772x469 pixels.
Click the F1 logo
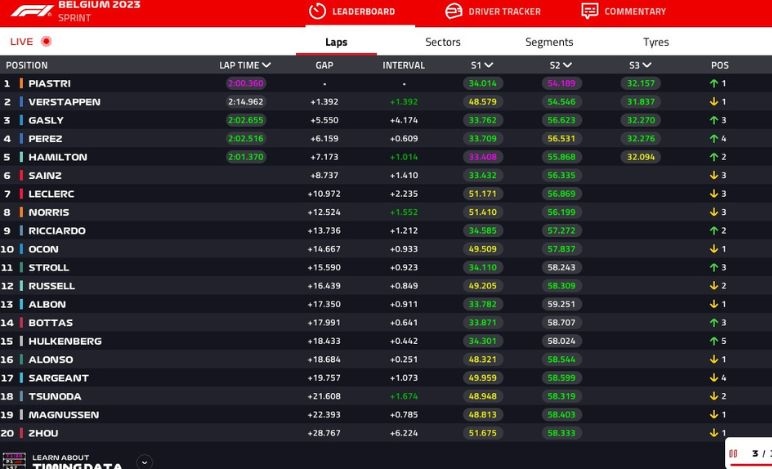[x=30, y=11]
